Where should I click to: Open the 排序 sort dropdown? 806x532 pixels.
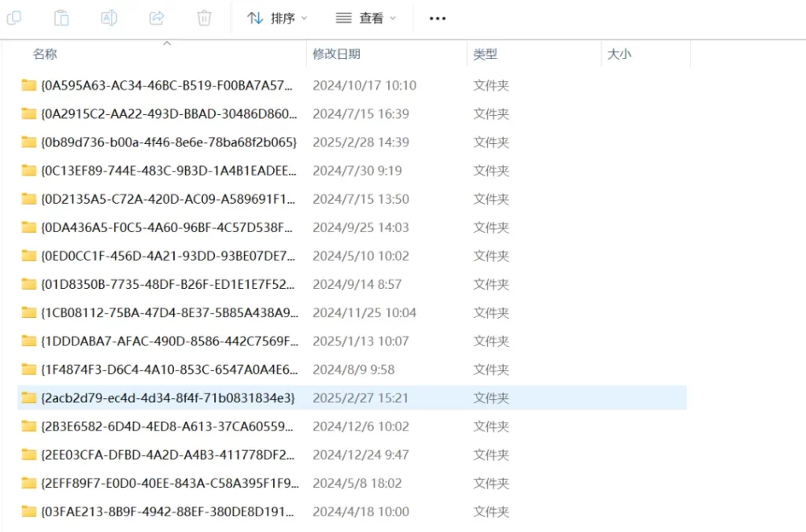point(277,18)
